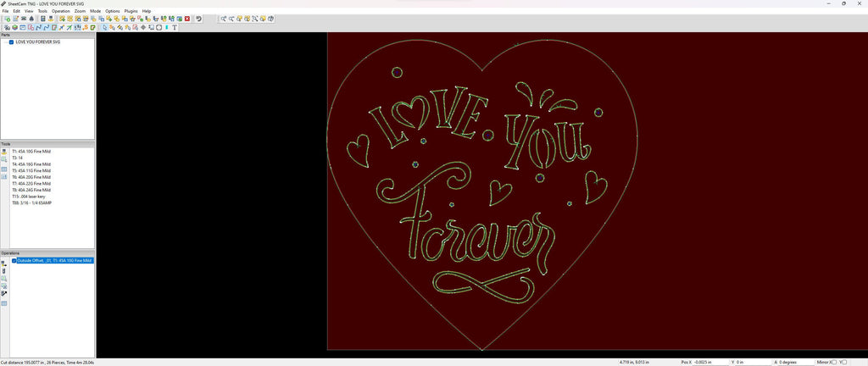This screenshot has width=868, height=366.
Task: Open the Mode menu
Action: coord(96,11)
